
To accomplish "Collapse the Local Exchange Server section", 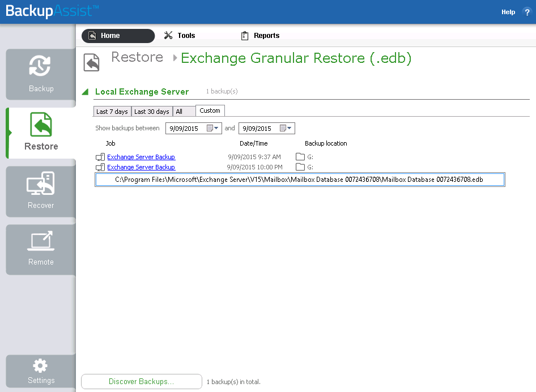I will click(86, 92).
